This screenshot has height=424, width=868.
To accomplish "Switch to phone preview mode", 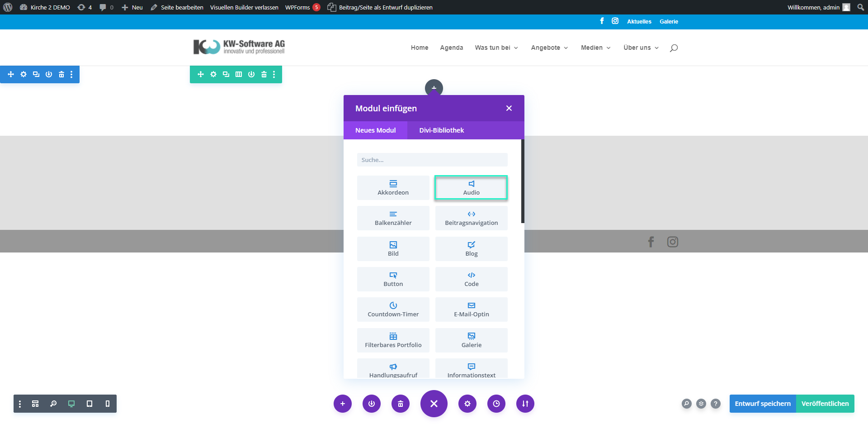I will [108, 404].
